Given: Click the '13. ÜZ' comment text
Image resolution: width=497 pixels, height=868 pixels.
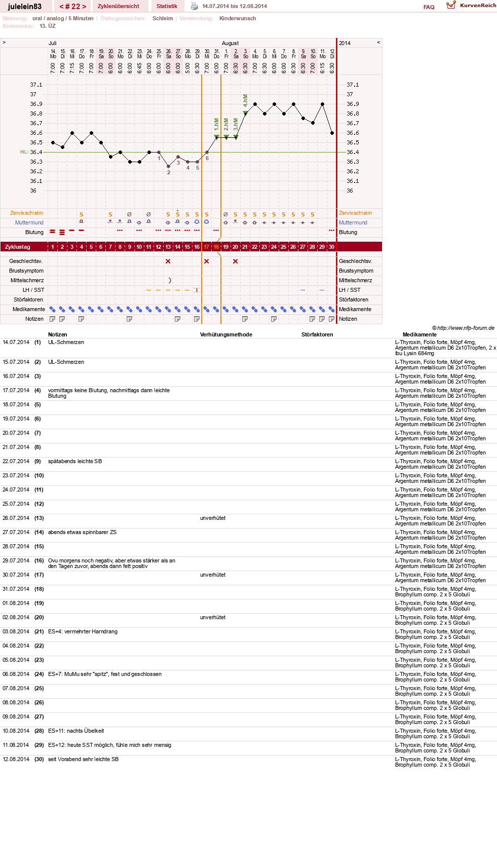Looking at the screenshot, I should 48,26.
